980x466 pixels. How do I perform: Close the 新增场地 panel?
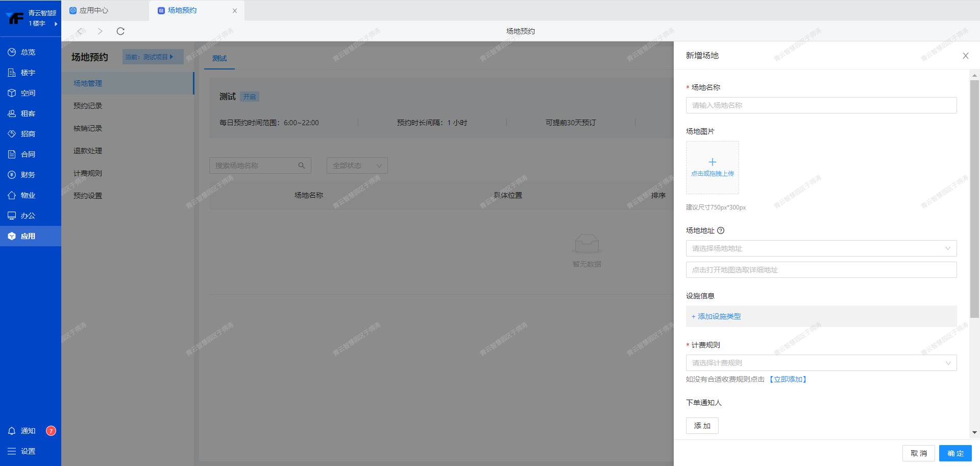965,56
